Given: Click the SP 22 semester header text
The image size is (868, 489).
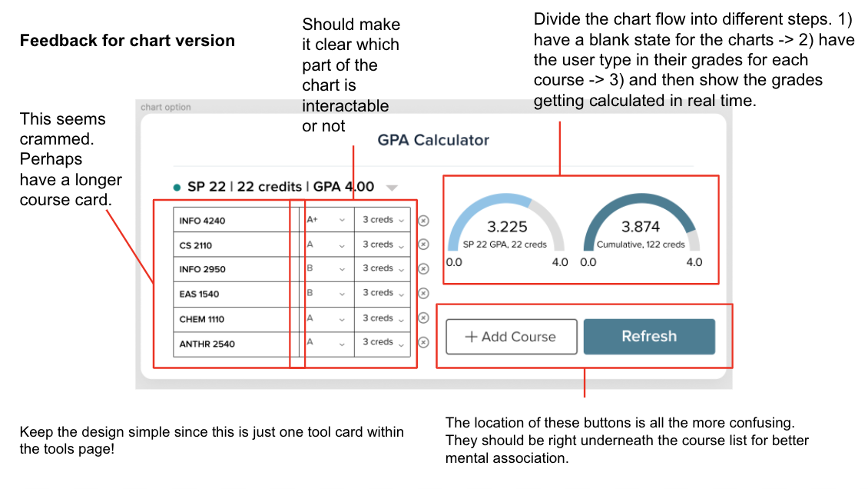Looking at the screenshot, I should click(280, 187).
